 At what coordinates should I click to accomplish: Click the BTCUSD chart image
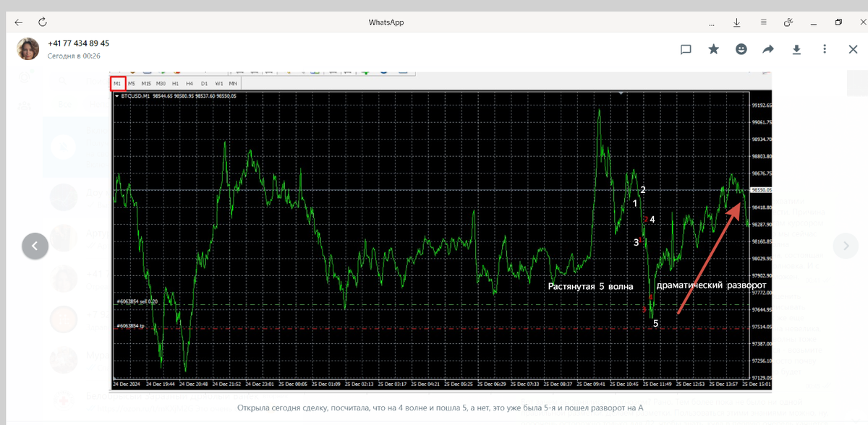(x=441, y=231)
